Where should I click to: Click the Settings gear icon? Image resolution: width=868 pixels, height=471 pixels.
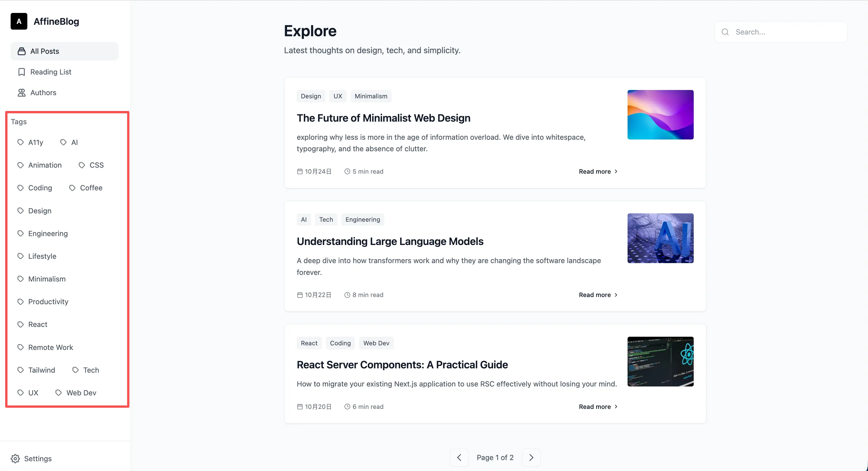[15, 458]
